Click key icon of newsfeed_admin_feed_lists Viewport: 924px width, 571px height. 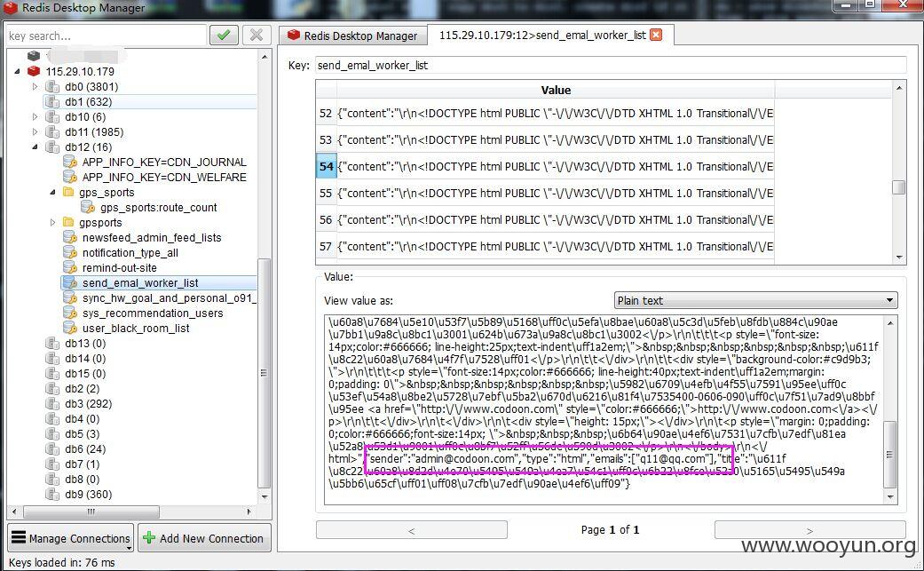[x=70, y=237]
